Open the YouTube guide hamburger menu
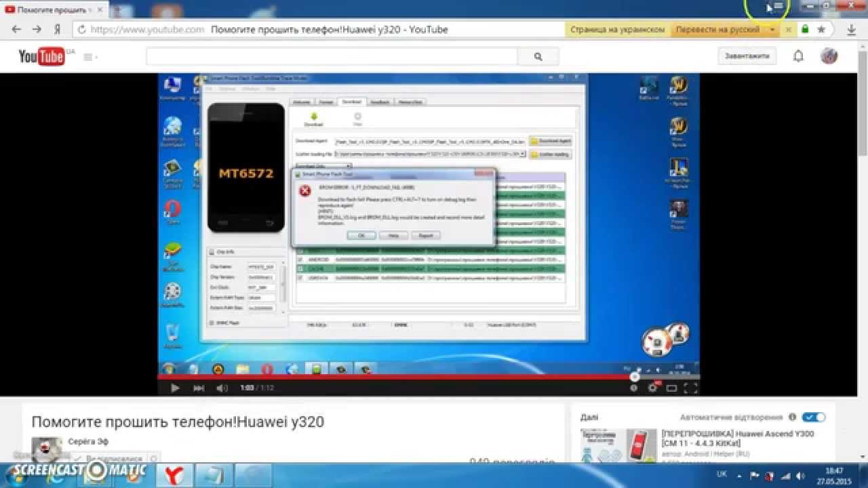Image resolution: width=868 pixels, height=488 pixels. point(89,57)
